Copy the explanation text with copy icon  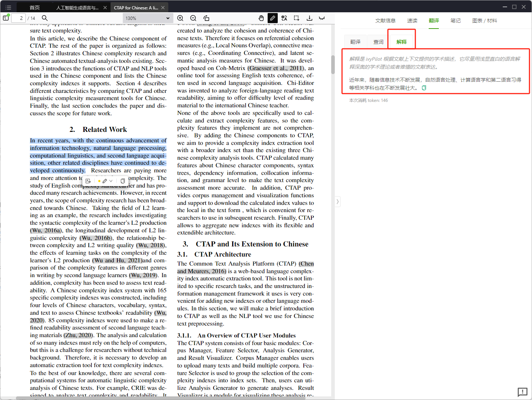424,88
